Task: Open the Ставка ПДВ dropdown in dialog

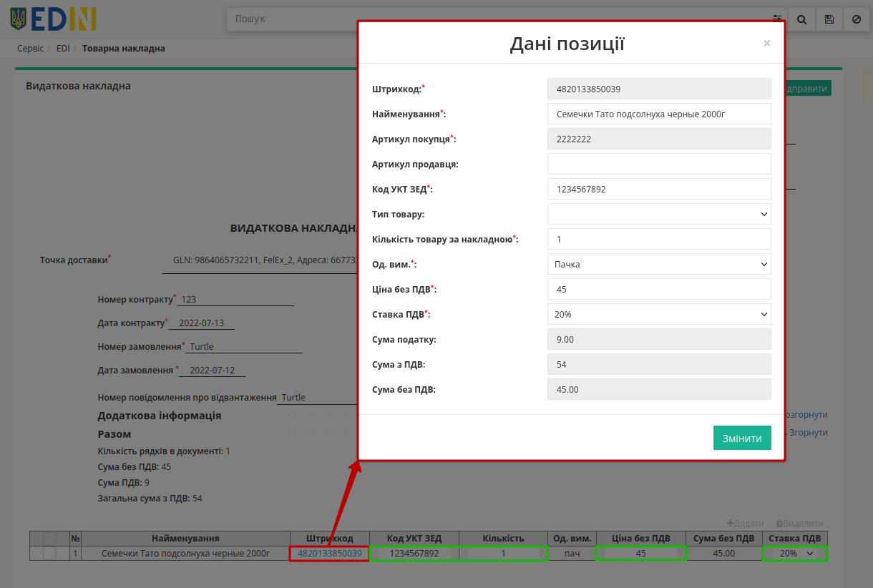Action: 659,314
